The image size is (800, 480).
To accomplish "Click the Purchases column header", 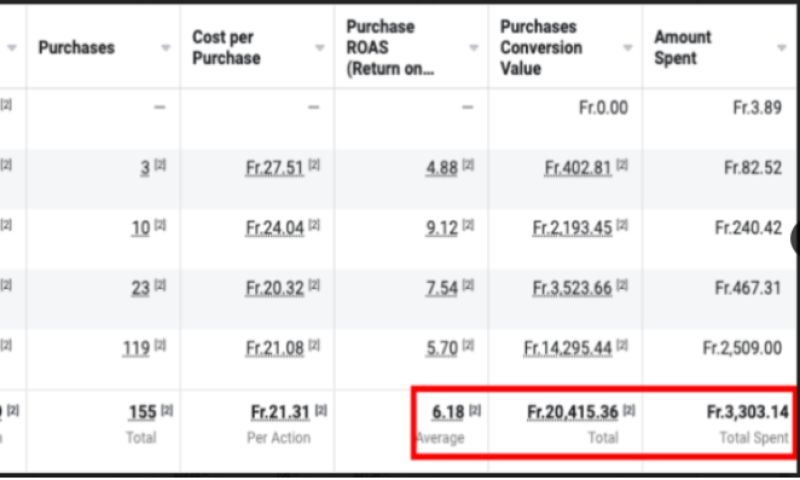I will 77,48.
